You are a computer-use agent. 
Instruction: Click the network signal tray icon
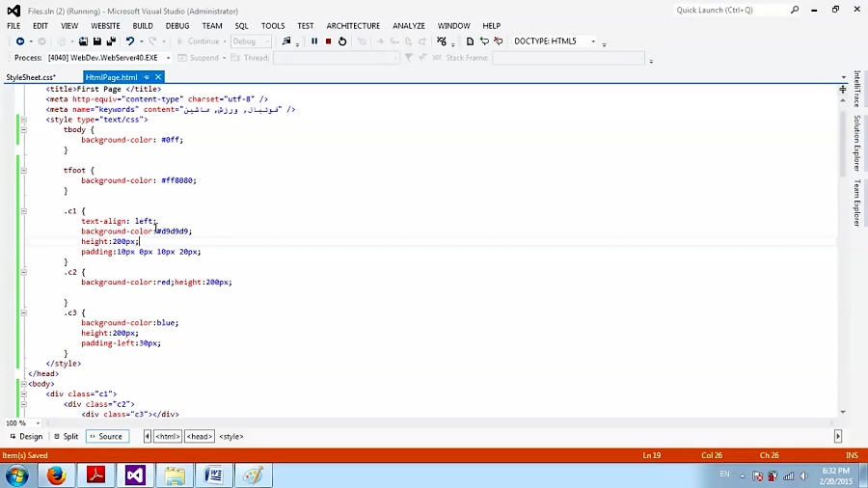click(788, 475)
